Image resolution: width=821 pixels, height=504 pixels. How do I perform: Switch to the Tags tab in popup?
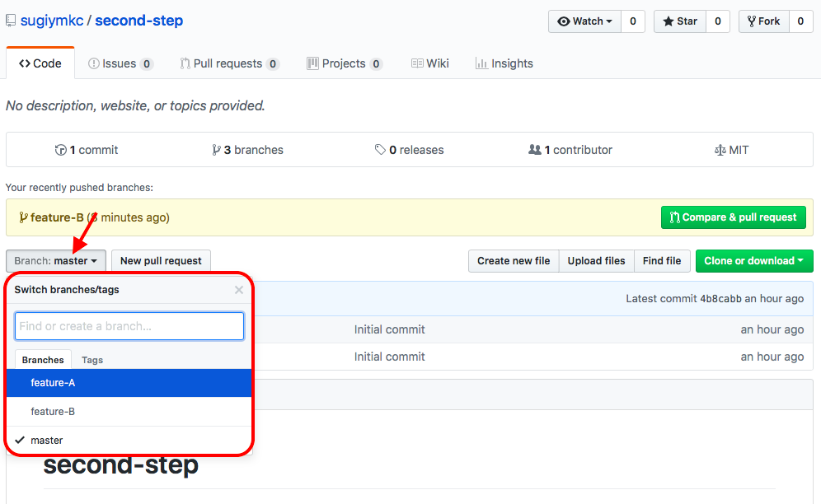point(92,360)
